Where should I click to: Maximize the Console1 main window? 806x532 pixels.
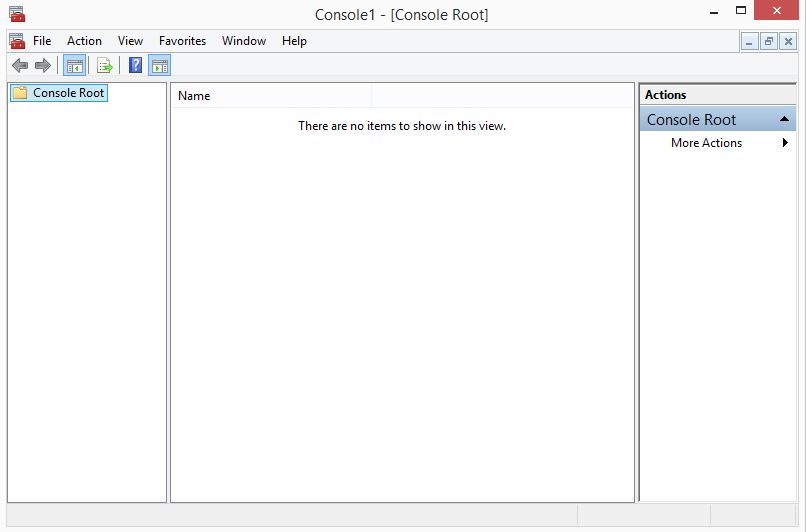click(741, 10)
